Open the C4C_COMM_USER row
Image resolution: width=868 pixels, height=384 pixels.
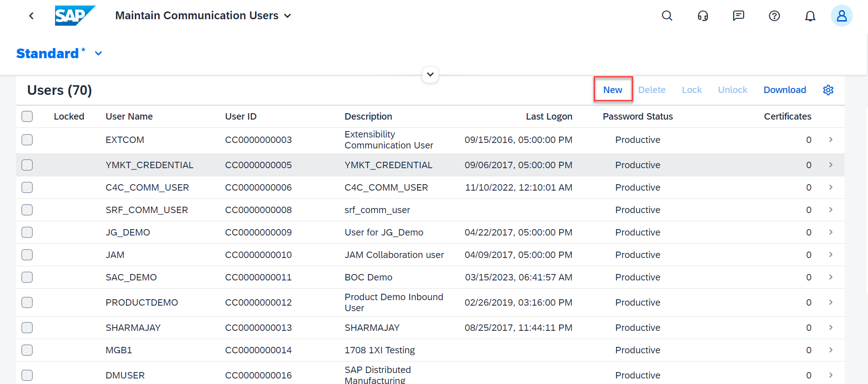(147, 187)
